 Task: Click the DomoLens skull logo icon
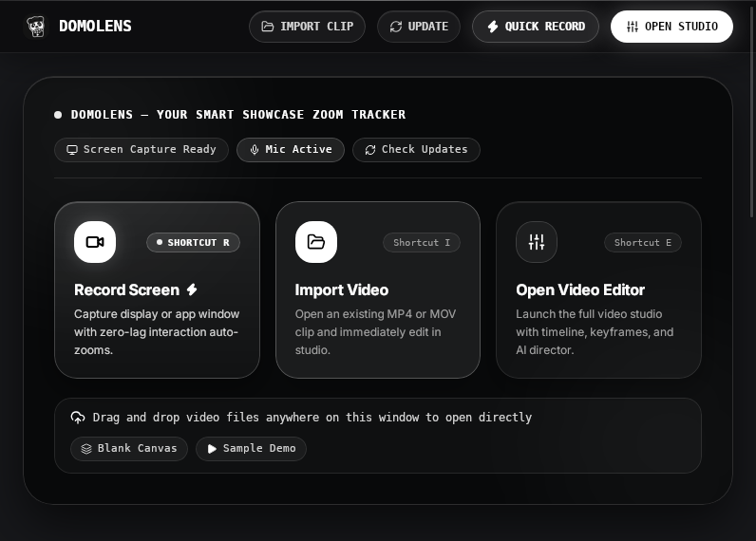tap(36, 27)
